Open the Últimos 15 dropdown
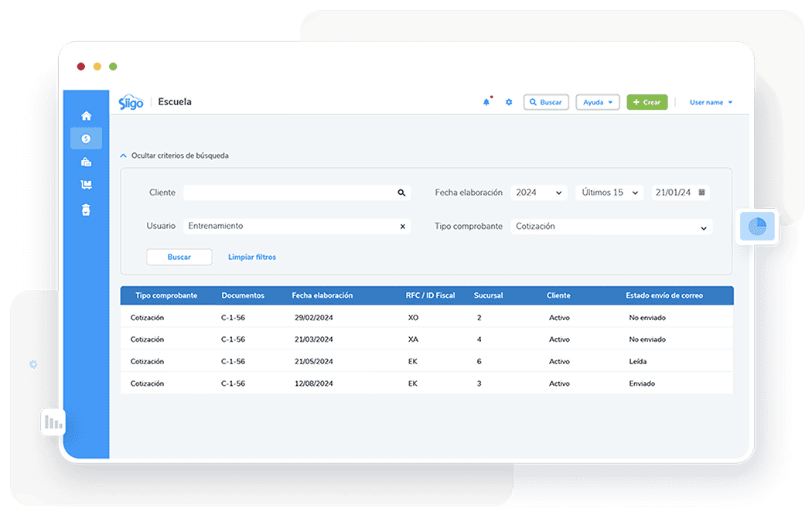This screenshot has width=812, height=532. tap(609, 193)
